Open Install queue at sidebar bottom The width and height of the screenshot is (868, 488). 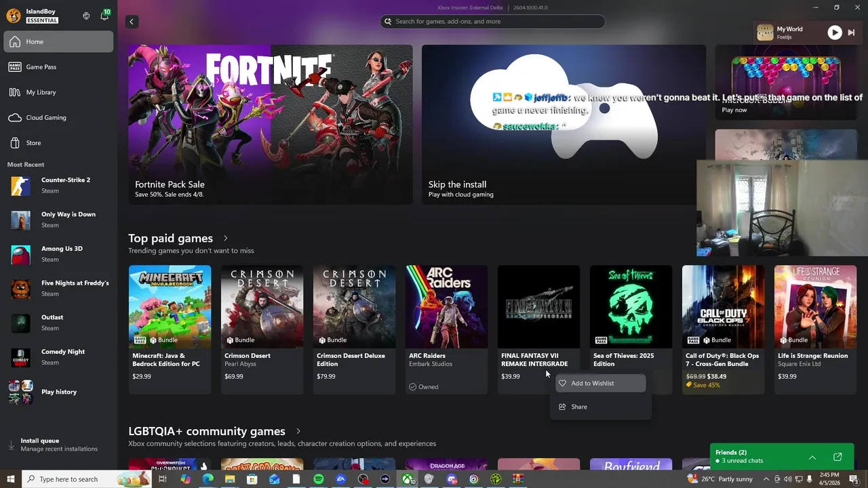coord(58,445)
